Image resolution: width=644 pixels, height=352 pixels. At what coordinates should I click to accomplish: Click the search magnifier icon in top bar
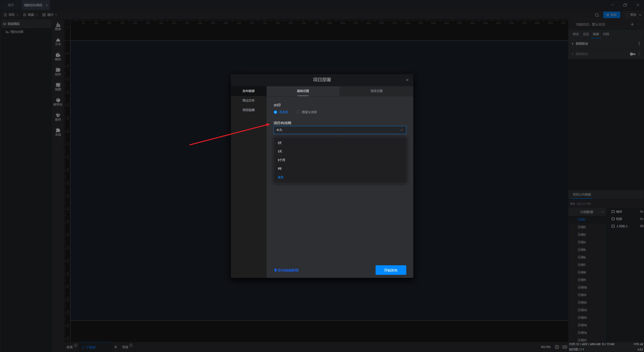click(597, 15)
